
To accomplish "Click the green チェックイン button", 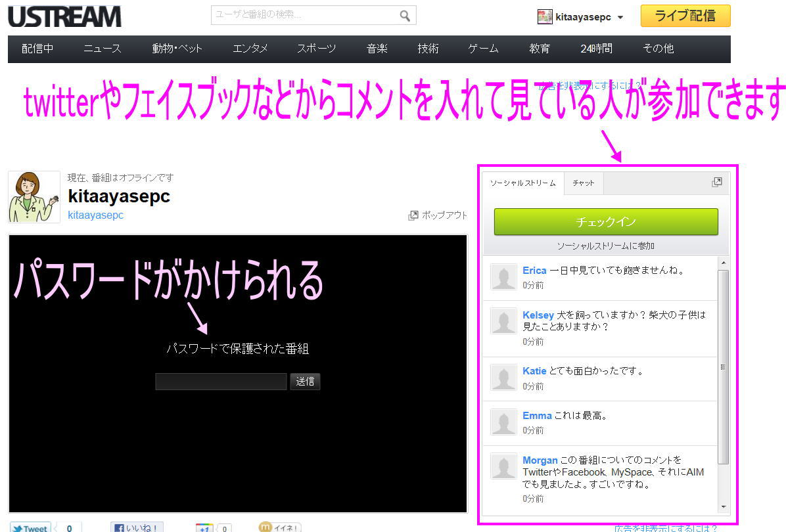I will click(606, 222).
